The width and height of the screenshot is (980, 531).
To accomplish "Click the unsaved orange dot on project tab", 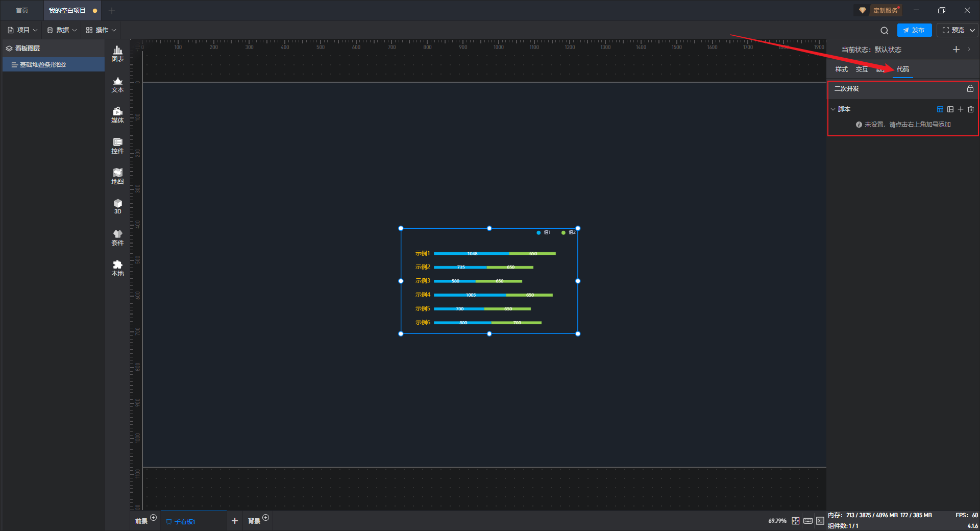I will 95,10.
